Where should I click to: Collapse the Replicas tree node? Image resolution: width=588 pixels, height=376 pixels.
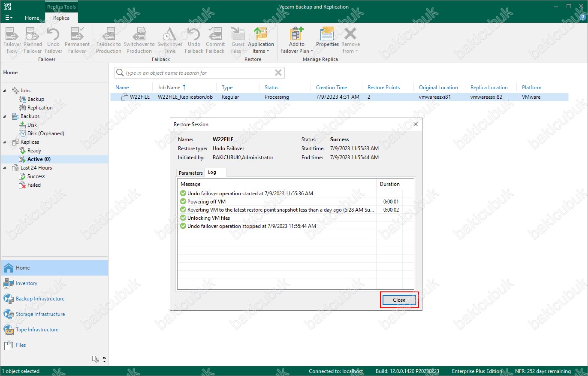tap(5, 142)
